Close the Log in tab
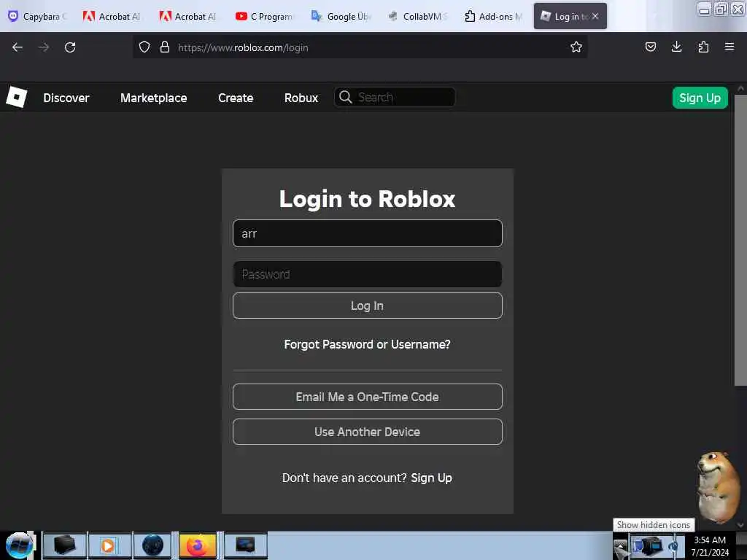This screenshot has height=560, width=747. click(x=595, y=16)
